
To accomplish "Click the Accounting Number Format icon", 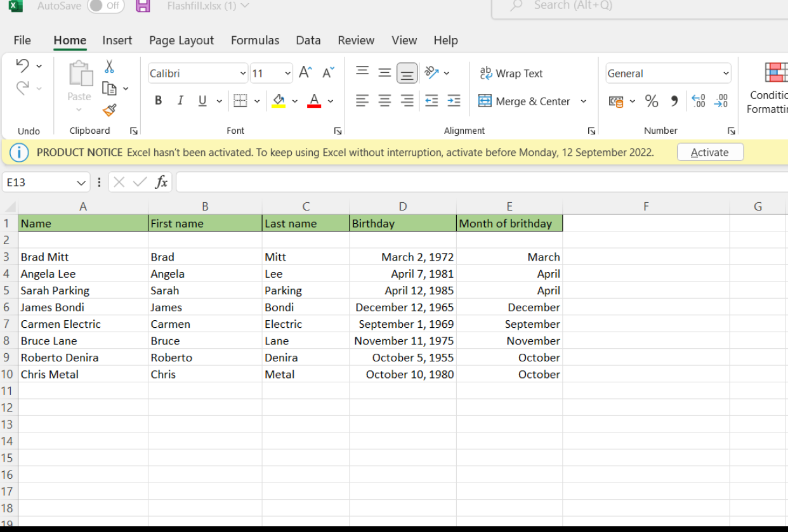I will click(x=616, y=101).
